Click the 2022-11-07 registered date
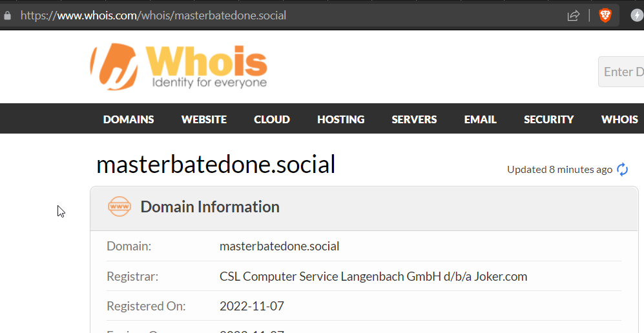The image size is (644, 333). pos(252,306)
